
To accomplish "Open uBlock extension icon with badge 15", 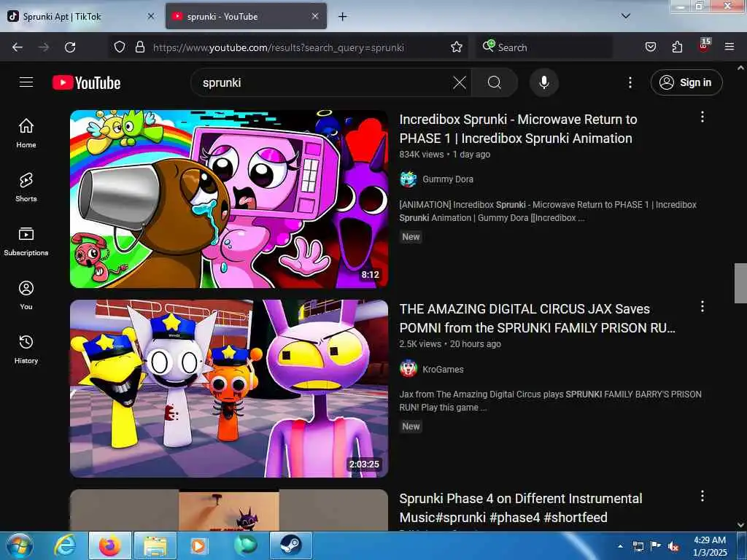I will 704,46.
